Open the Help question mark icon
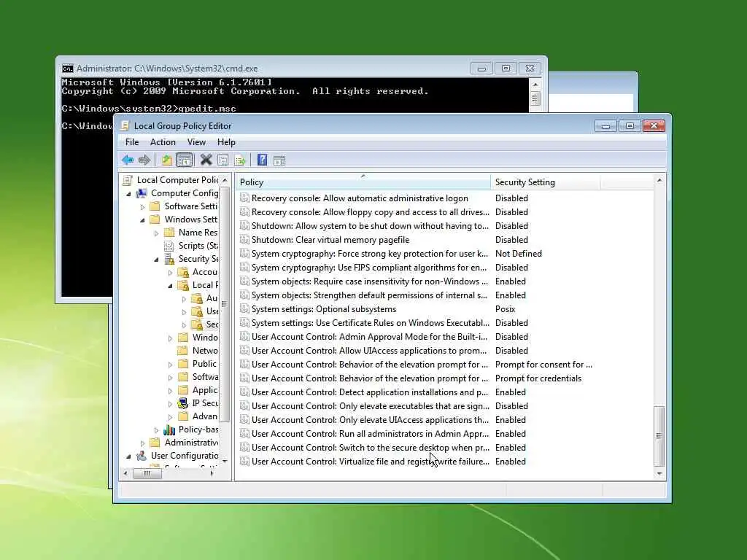The width and height of the screenshot is (747, 560). coord(262,160)
